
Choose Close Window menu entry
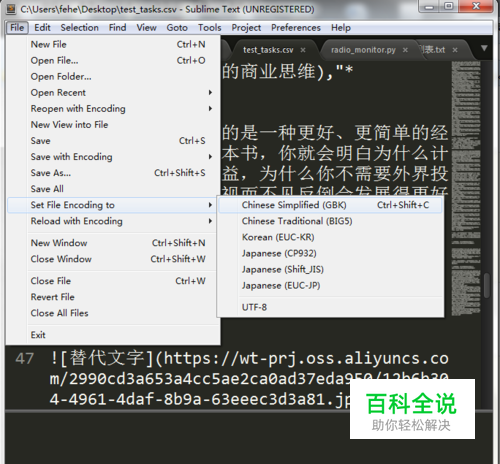pyautogui.click(x=113, y=259)
